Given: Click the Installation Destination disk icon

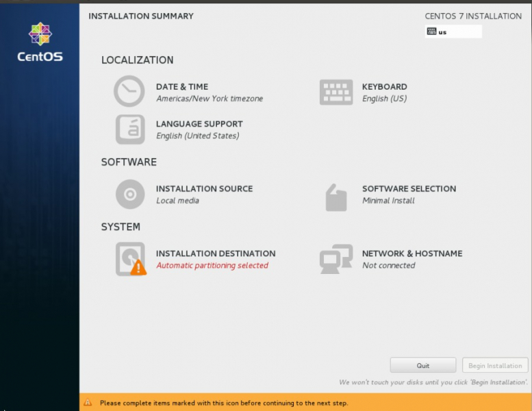Looking at the screenshot, I should pyautogui.click(x=129, y=258).
